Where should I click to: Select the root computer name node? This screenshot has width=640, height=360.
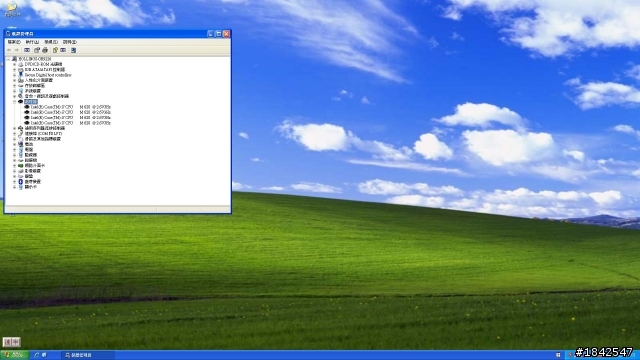(35, 59)
